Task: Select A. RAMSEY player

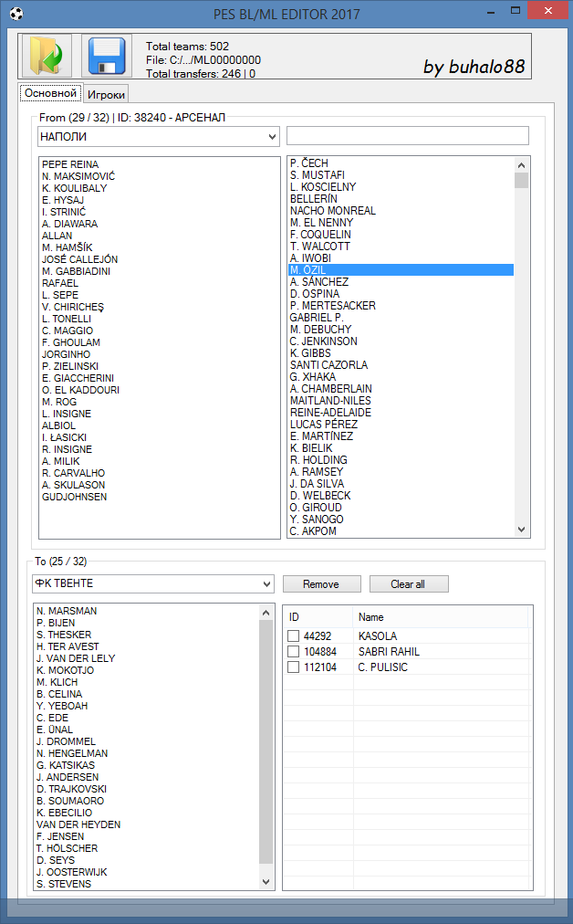Action: pyautogui.click(x=317, y=471)
